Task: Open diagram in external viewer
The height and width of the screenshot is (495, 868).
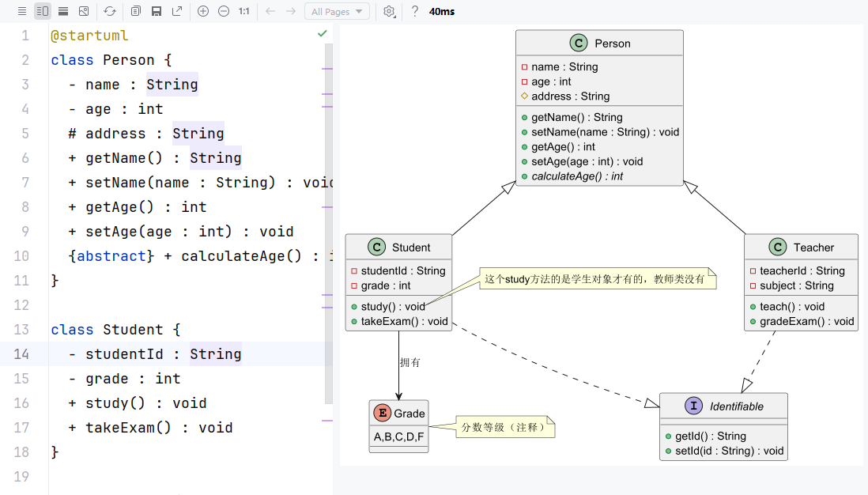Action: (177, 11)
